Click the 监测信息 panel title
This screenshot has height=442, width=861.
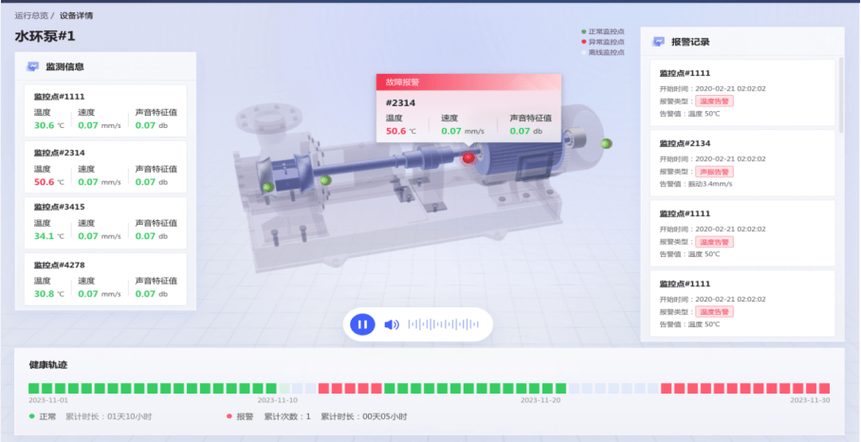click(65, 66)
